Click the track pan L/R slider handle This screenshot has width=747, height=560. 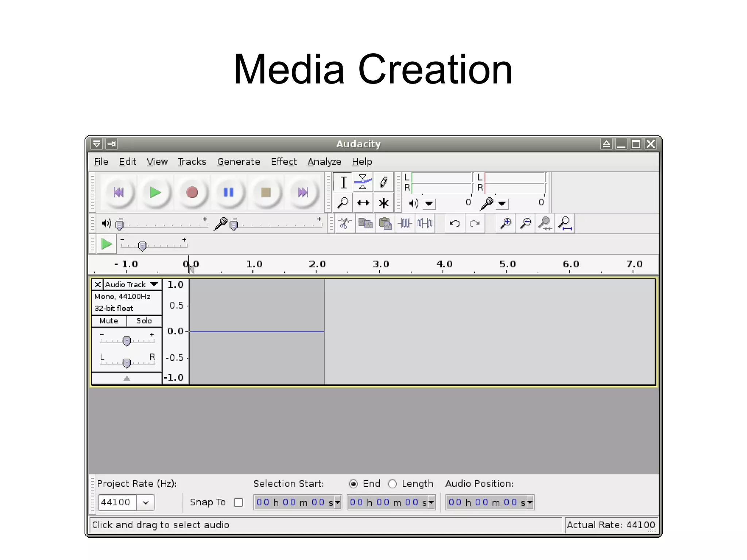[127, 363]
